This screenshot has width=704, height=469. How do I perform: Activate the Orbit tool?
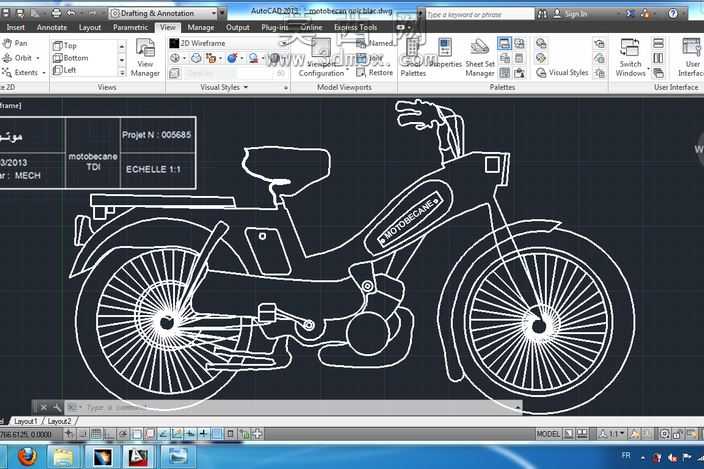18,58
